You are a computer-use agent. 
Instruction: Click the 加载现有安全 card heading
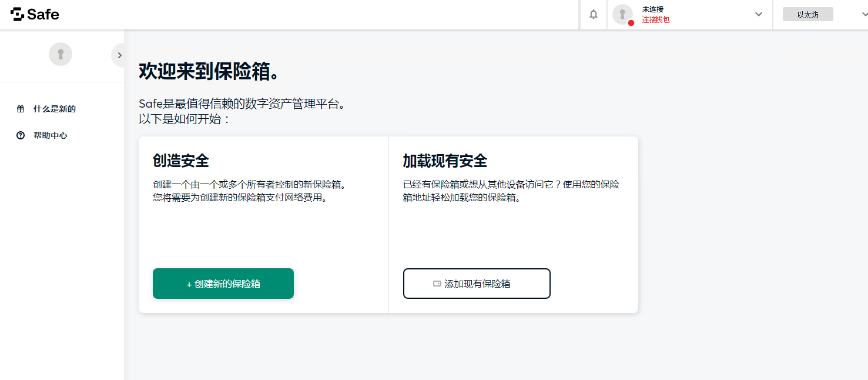click(x=445, y=161)
